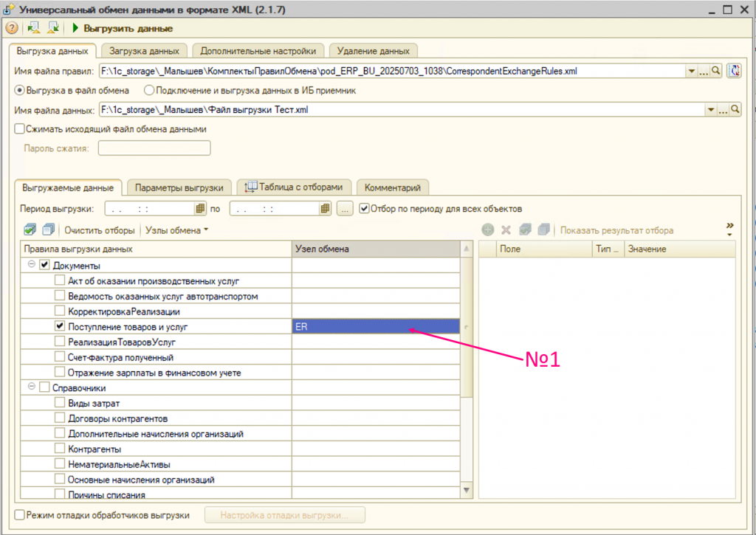756x535 pixels.
Task: Collapse the Документы tree group
Action: 31,264
